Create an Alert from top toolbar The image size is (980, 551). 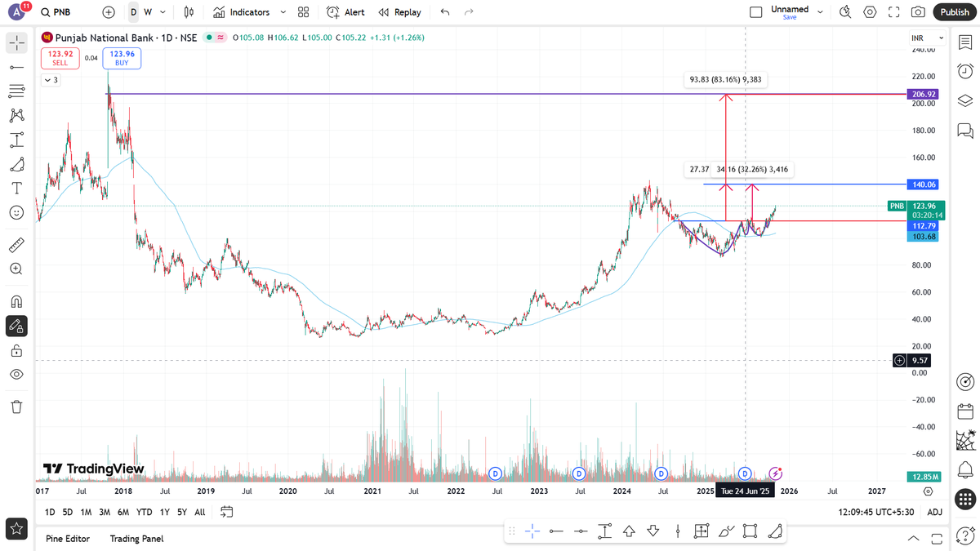point(345,12)
